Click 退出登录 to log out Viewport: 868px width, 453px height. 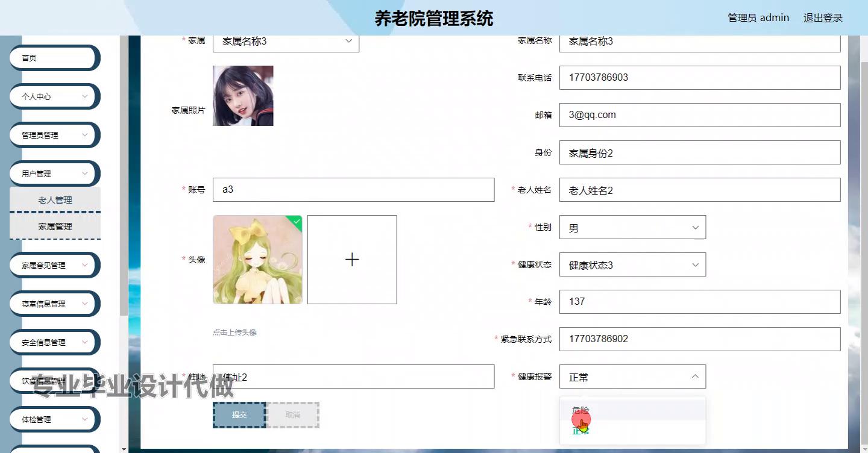pos(823,18)
